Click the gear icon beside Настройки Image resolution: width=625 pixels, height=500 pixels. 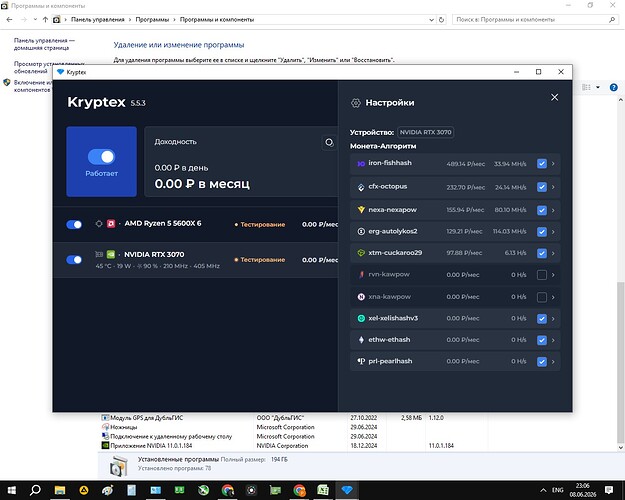tap(356, 103)
